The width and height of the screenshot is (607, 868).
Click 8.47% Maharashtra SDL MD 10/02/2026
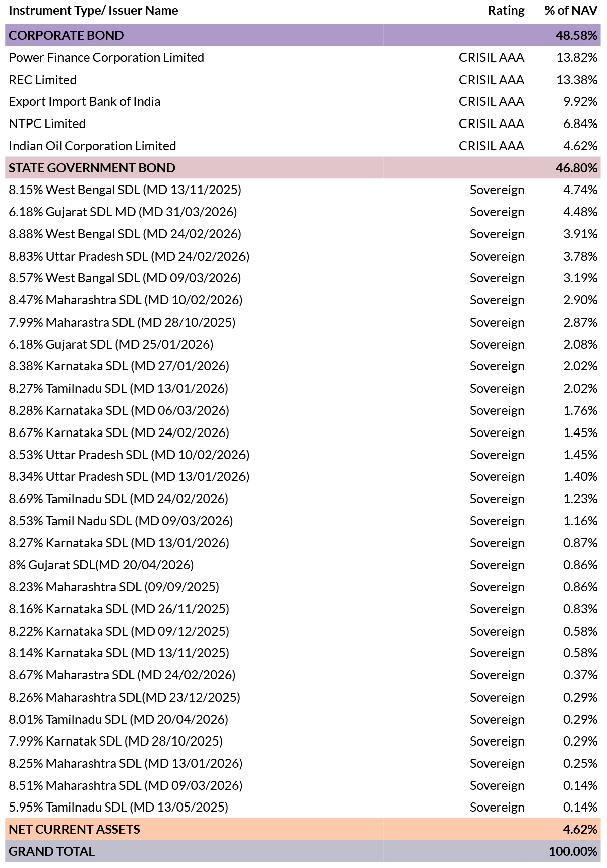click(126, 300)
